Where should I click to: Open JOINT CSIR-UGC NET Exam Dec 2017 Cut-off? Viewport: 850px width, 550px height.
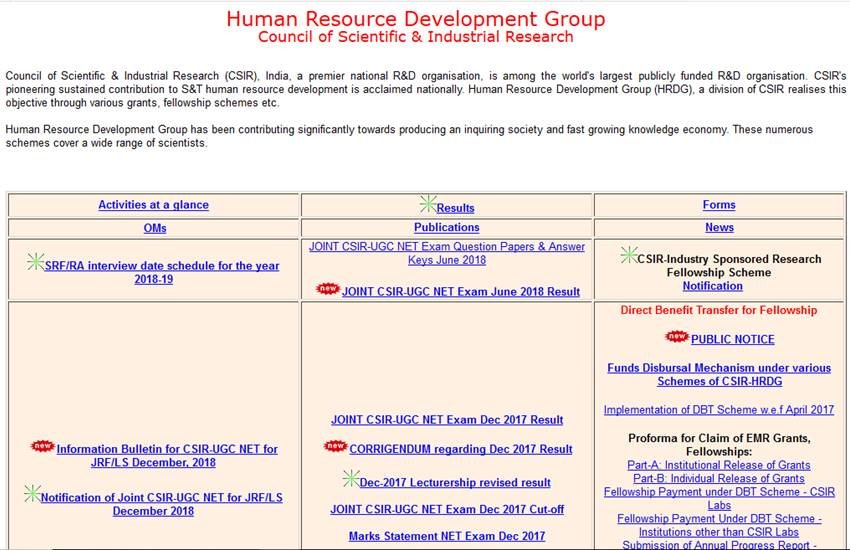point(447,509)
